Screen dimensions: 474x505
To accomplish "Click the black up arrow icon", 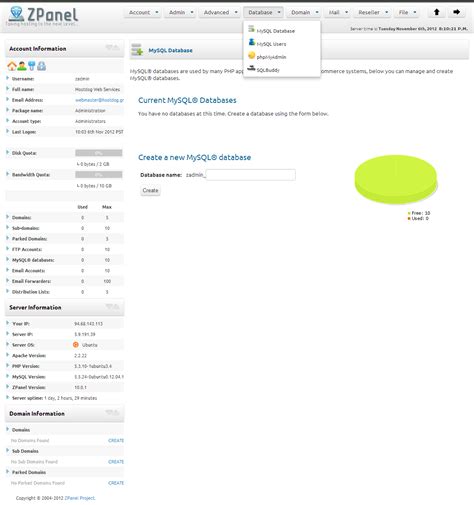I will [x=436, y=12].
